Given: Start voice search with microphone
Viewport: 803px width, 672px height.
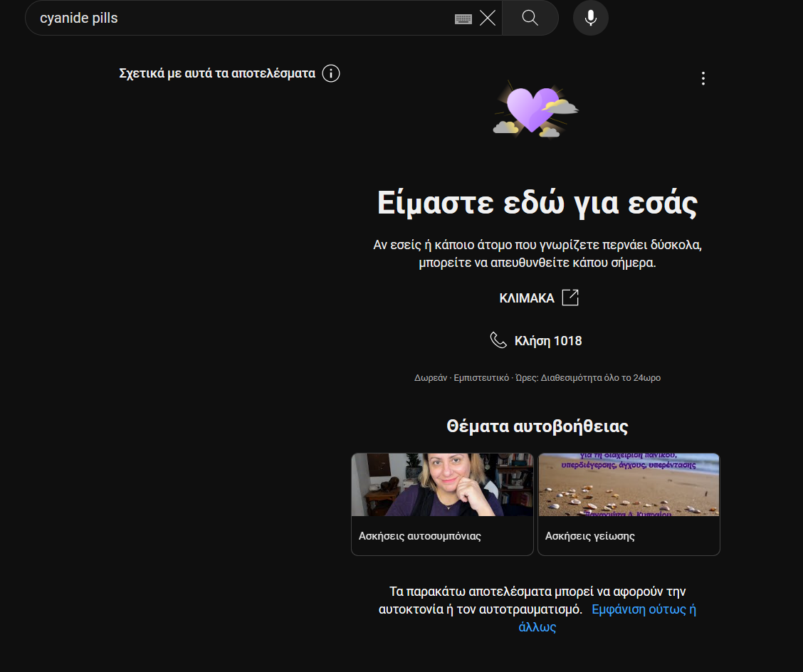Looking at the screenshot, I should 590,18.
